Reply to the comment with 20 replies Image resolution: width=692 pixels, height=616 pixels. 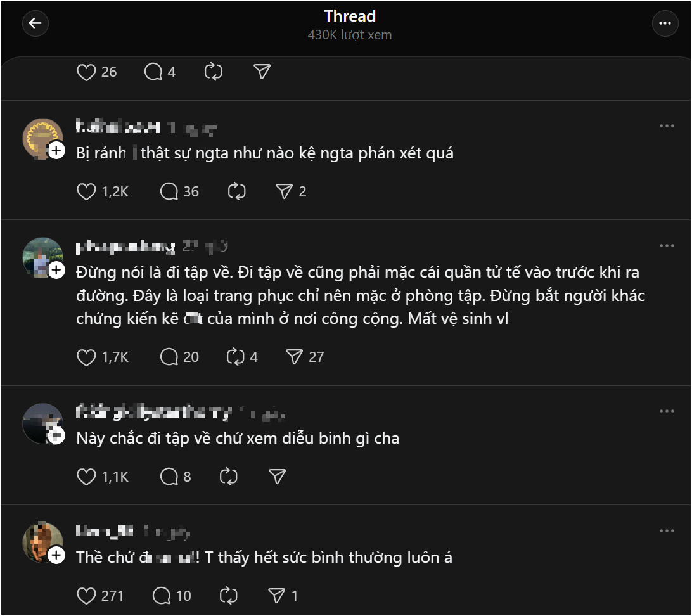170,357
